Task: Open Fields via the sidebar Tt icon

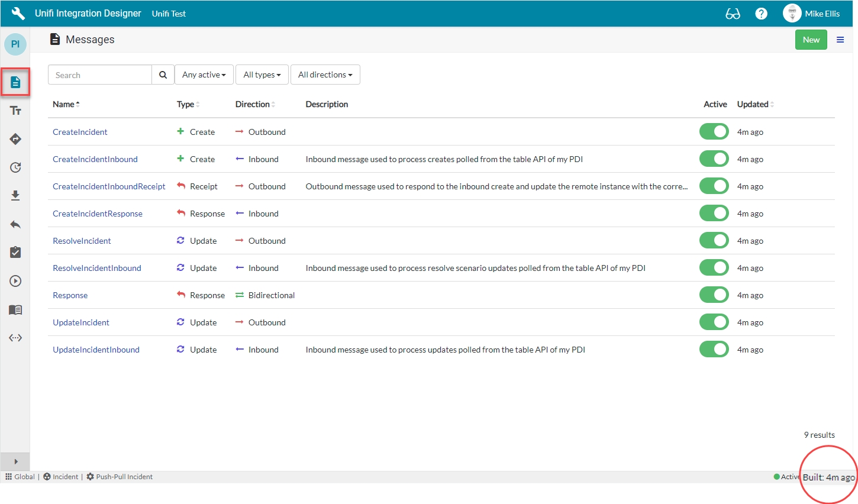Action: tap(15, 111)
